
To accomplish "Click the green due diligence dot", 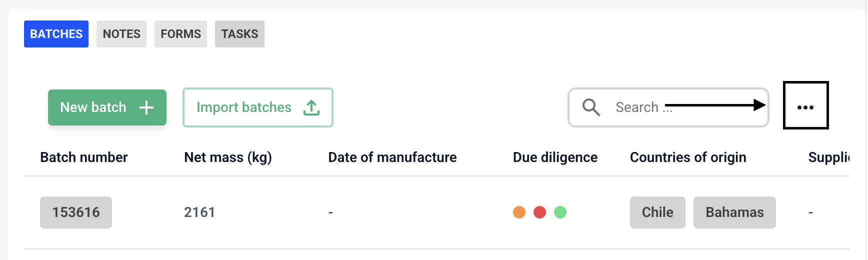I will 560,212.
